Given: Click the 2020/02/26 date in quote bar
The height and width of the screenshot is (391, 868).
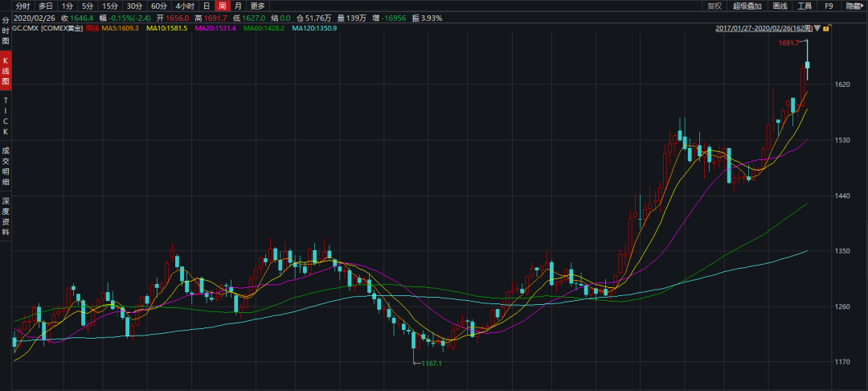Looking at the screenshot, I should [33, 18].
